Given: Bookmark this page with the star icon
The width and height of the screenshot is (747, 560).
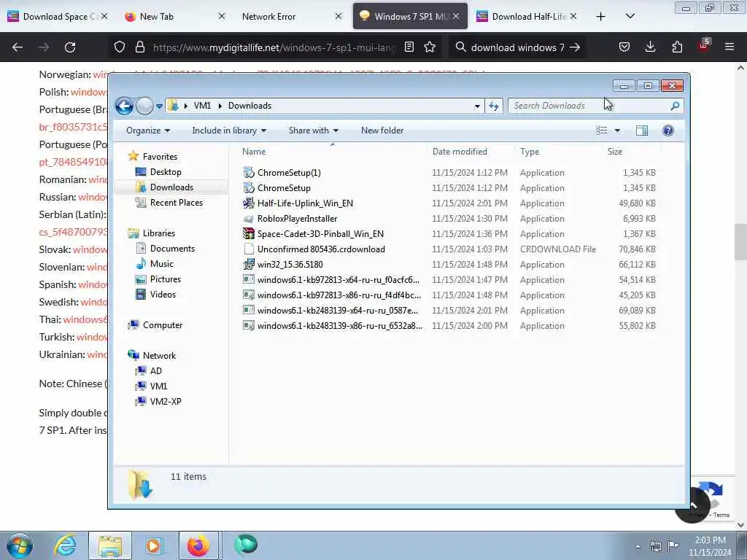Looking at the screenshot, I should pyautogui.click(x=430, y=47).
